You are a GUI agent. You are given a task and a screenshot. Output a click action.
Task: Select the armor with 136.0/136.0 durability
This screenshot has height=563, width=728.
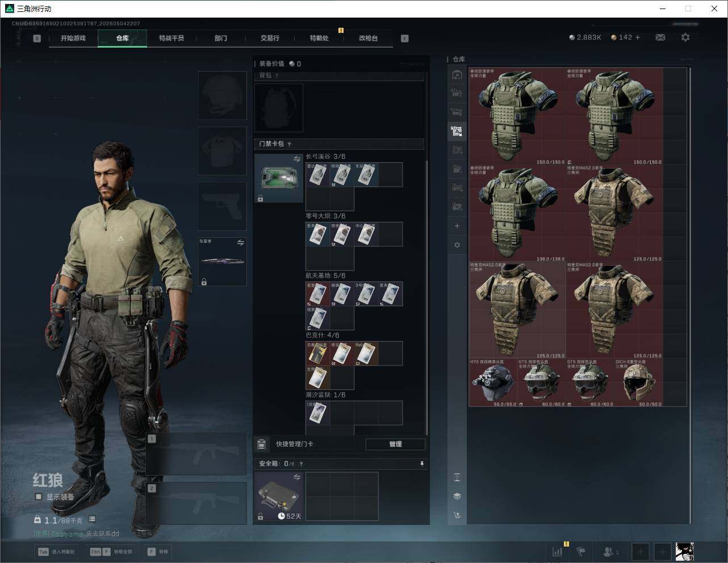517,213
